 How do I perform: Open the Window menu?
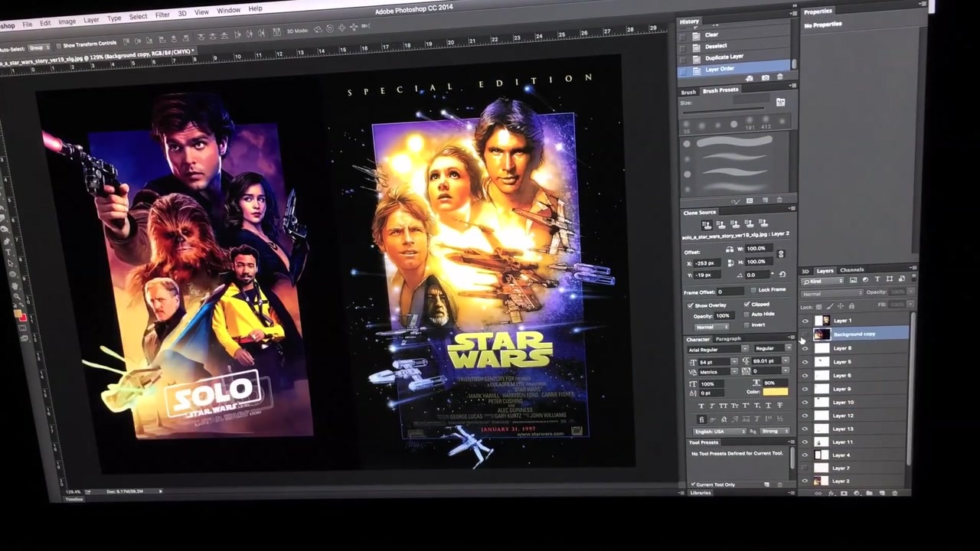coord(228,10)
